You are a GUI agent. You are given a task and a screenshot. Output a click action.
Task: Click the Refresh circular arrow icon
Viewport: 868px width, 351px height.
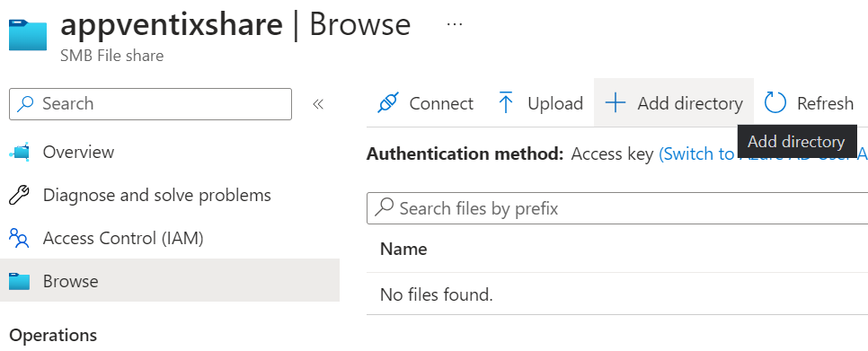coord(775,103)
